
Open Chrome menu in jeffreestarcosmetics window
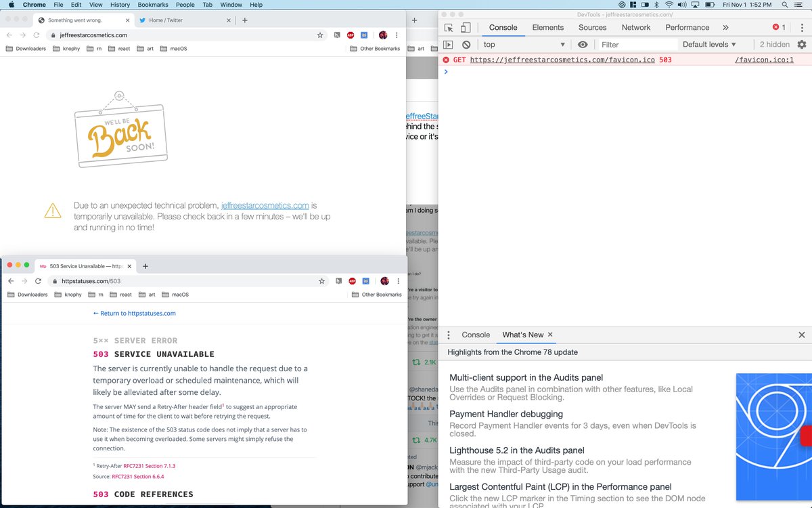tap(397, 35)
